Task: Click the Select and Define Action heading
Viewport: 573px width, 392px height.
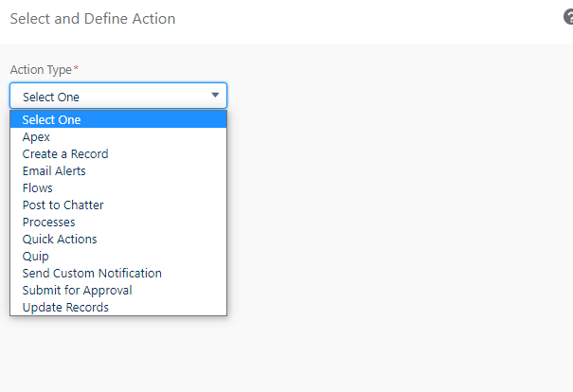Action: click(x=93, y=19)
